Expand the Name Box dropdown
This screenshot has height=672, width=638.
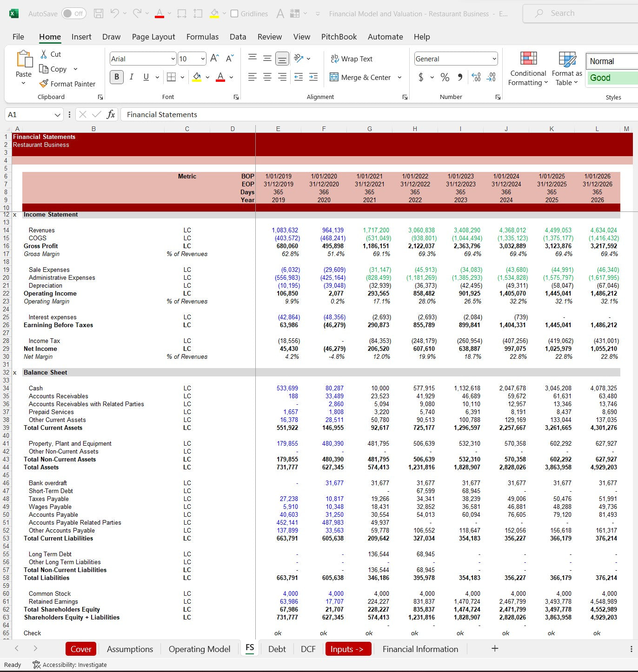57,115
